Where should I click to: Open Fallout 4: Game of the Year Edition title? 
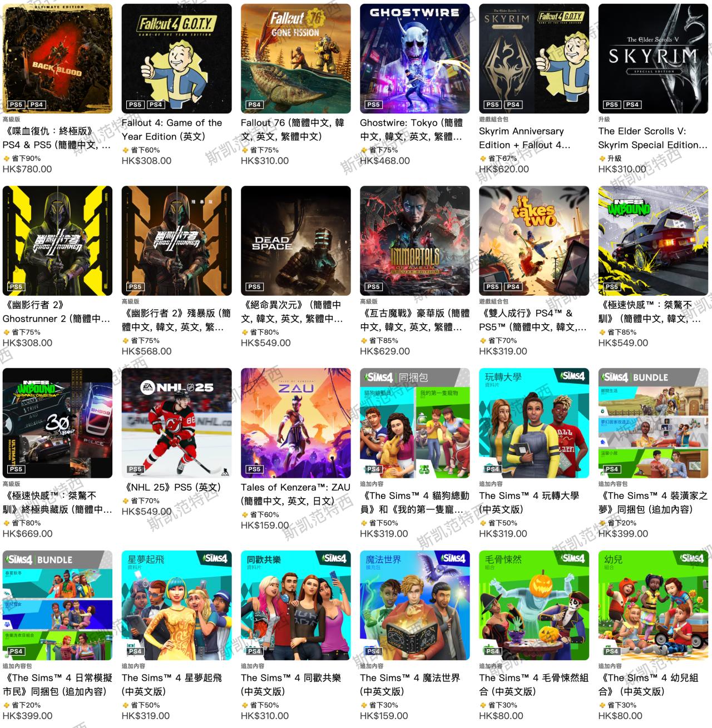[x=171, y=130]
